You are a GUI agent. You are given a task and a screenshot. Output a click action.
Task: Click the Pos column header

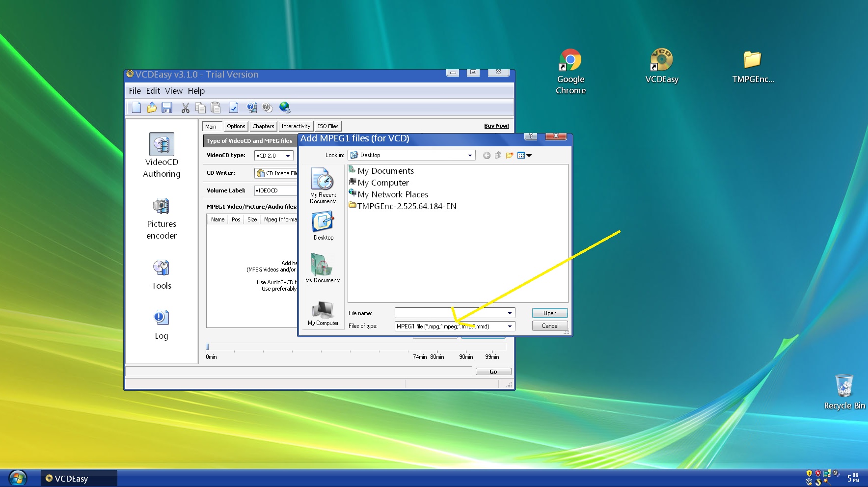tap(236, 219)
